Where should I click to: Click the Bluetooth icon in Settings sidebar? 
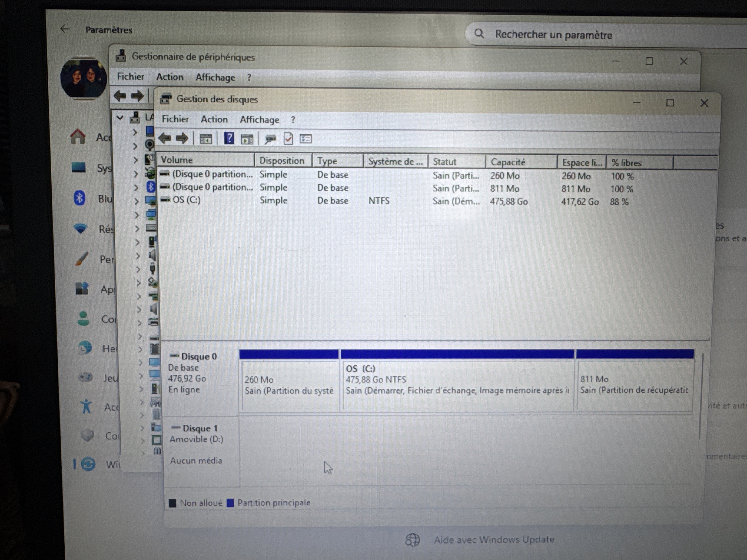tap(79, 198)
